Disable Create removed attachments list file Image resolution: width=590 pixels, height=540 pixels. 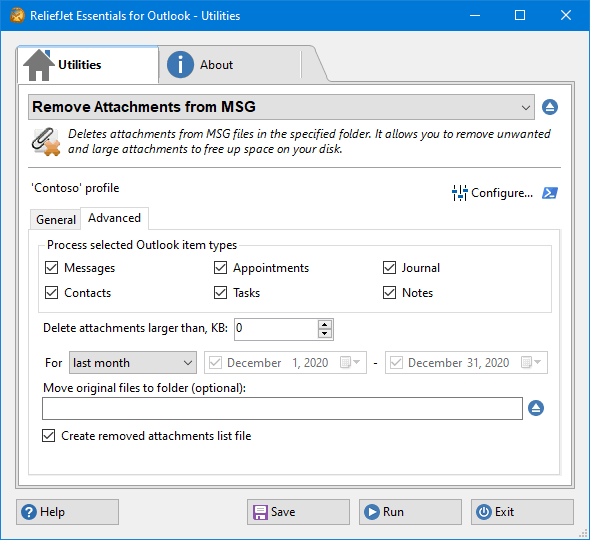point(49,436)
